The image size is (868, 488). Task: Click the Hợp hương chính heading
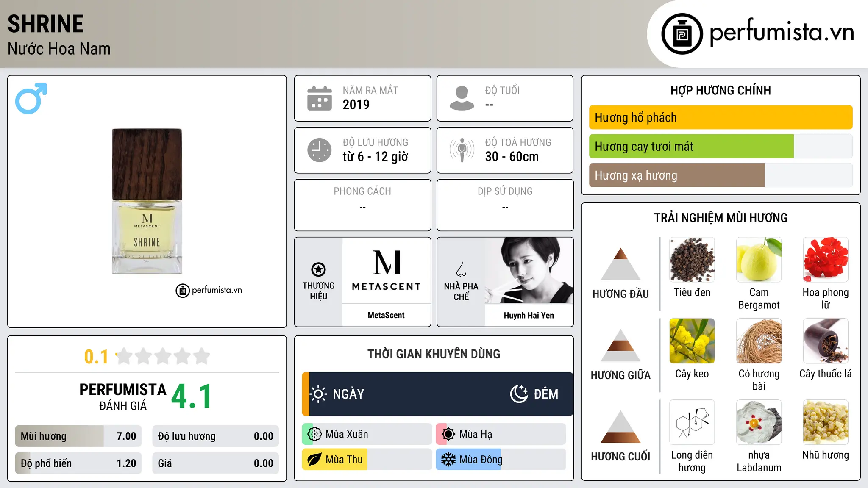(x=721, y=90)
